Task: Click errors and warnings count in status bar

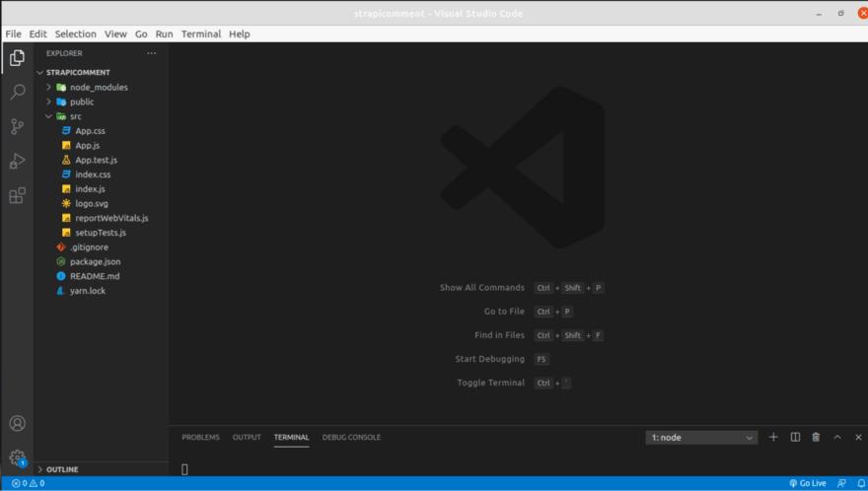Action: (x=28, y=483)
